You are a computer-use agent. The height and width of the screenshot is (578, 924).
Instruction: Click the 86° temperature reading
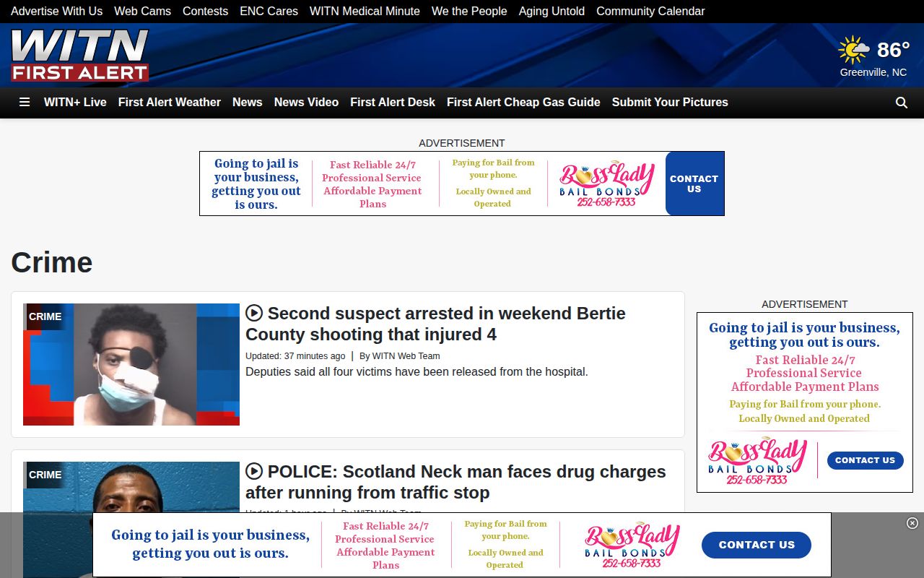pyautogui.click(x=893, y=50)
